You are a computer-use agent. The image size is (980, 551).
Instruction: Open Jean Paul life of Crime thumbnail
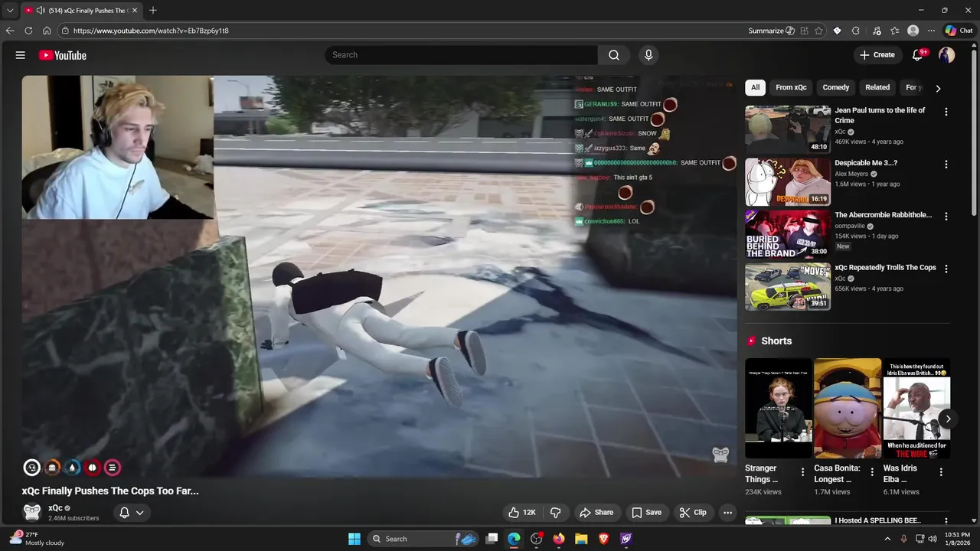[x=788, y=129]
